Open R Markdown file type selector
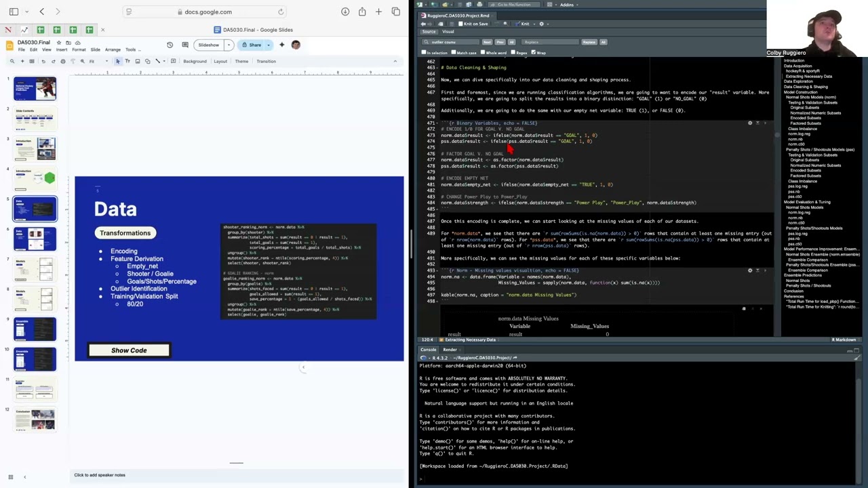The image size is (868, 488). [846, 340]
